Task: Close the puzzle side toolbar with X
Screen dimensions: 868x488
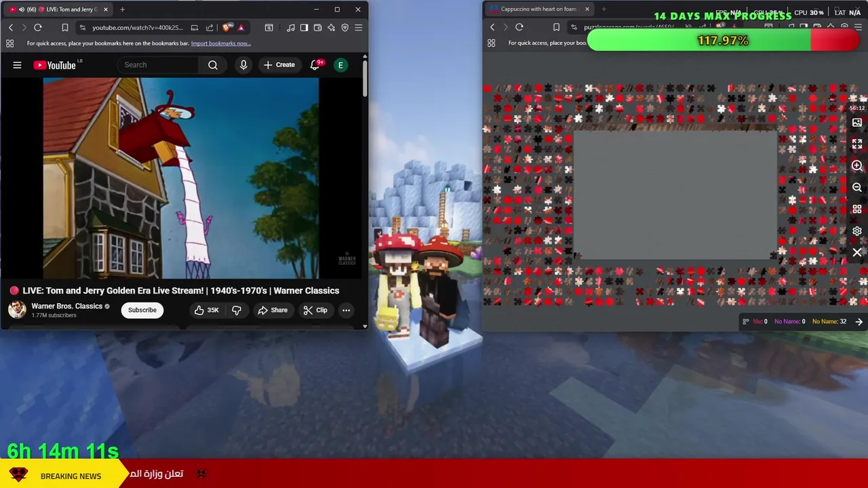Action: (x=857, y=253)
